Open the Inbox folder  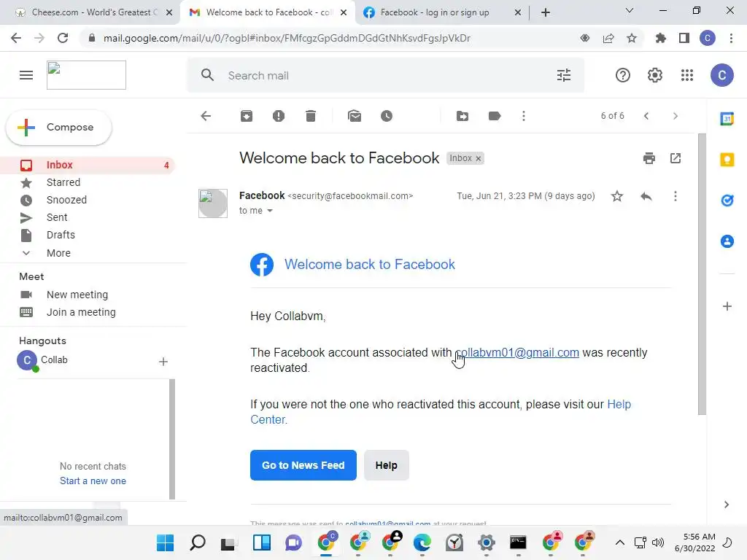coord(88,165)
